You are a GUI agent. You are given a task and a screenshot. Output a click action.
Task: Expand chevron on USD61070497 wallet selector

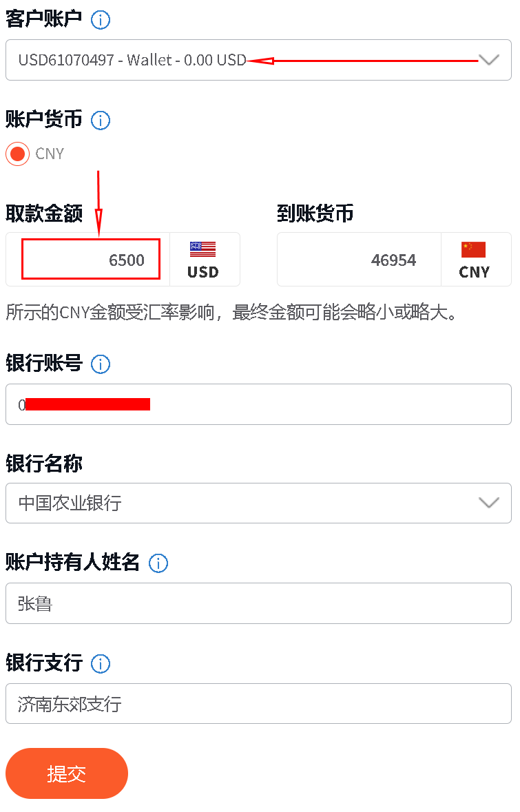488,60
